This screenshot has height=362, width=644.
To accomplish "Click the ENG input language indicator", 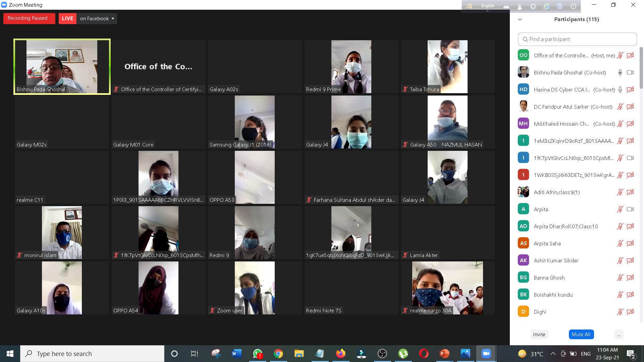I will 586,354.
